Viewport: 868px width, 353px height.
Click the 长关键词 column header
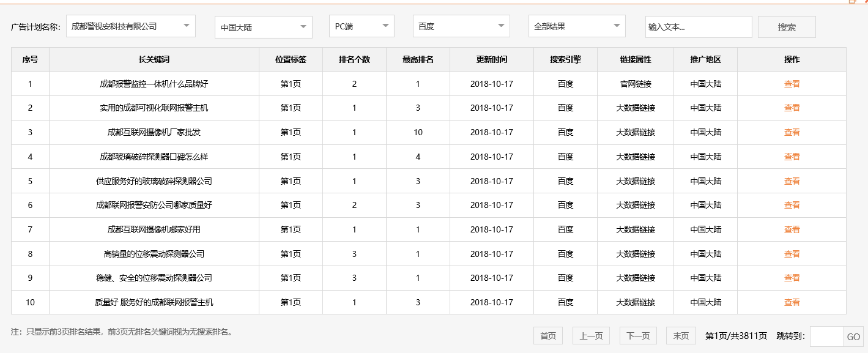click(x=154, y=59)
